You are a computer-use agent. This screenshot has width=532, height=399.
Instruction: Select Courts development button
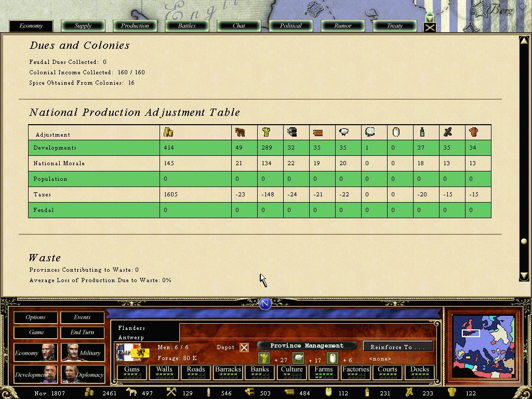click(388, 372)
